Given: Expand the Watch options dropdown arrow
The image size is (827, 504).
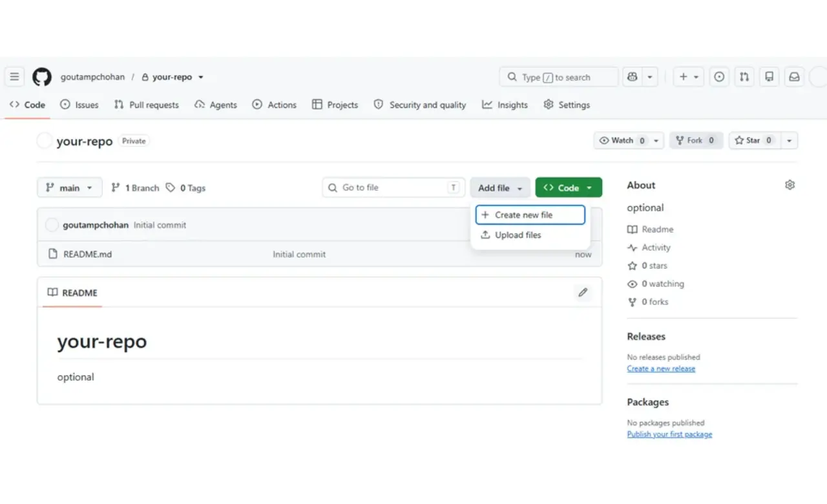Looking at the screenshot, I should click(656, 140).
